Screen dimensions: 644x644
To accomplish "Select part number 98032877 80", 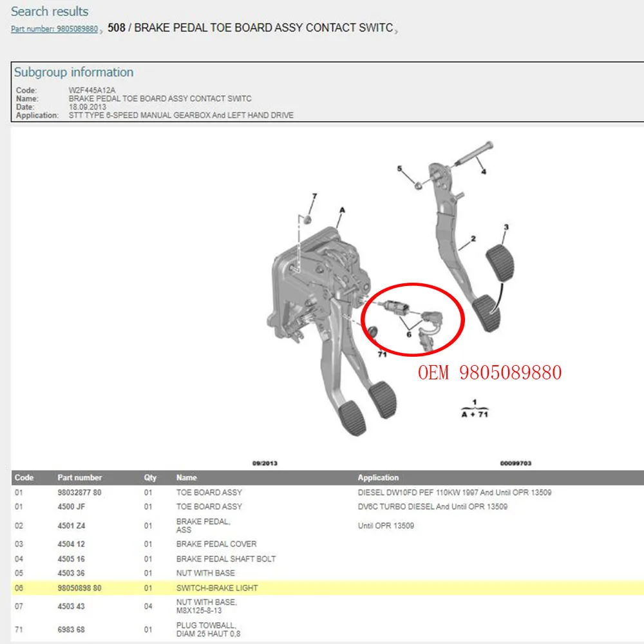I will pos(79,493).
